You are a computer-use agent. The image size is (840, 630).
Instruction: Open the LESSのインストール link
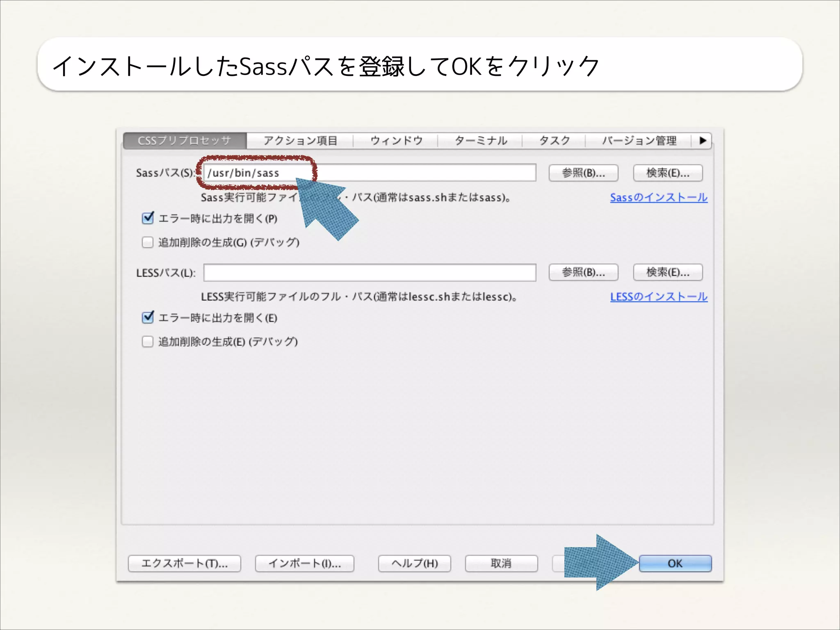click(x=659, y=297)
